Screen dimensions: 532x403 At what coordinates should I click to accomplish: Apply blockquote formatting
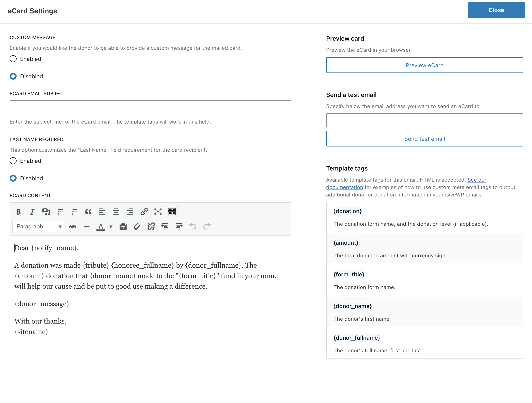88,212
